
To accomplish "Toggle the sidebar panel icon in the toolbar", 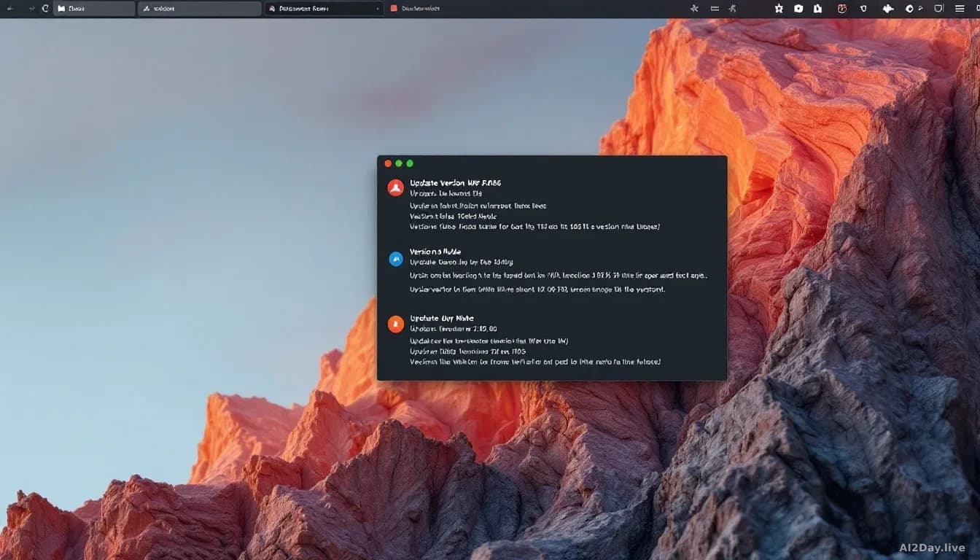I will point(938,9).
